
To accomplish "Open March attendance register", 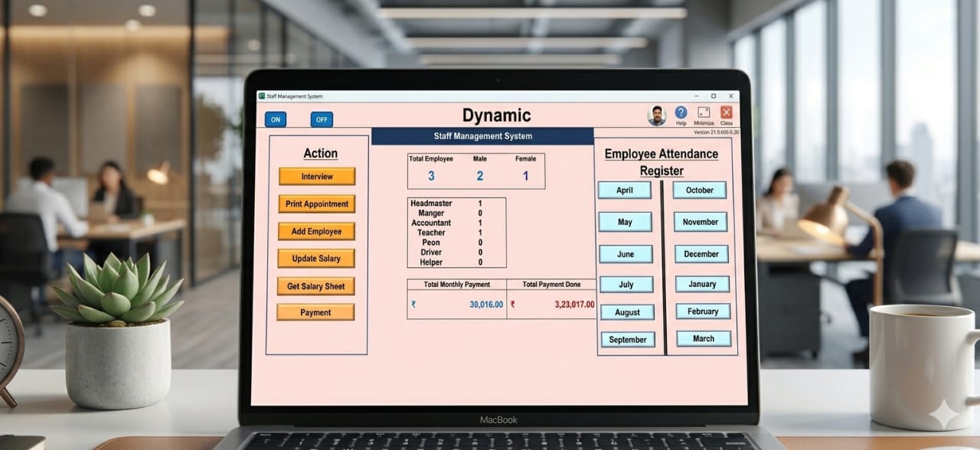I will click(x=704, y=338).
